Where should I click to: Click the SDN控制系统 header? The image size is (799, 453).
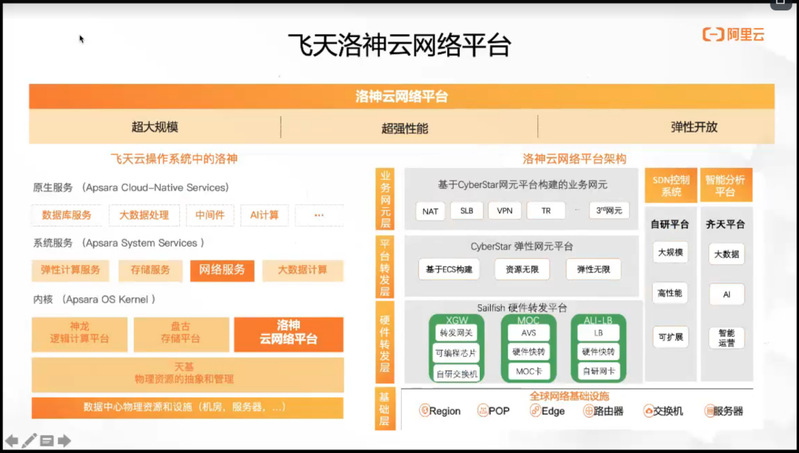point(671,185)
